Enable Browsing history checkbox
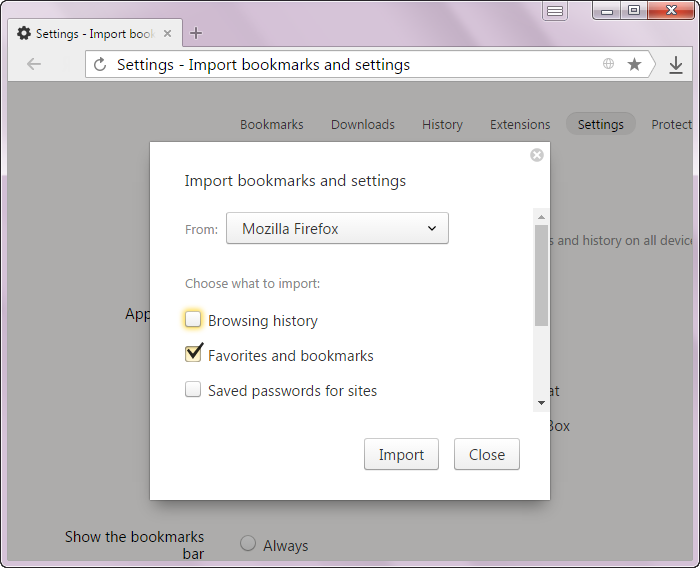700x568 pixels. [193, 319]
